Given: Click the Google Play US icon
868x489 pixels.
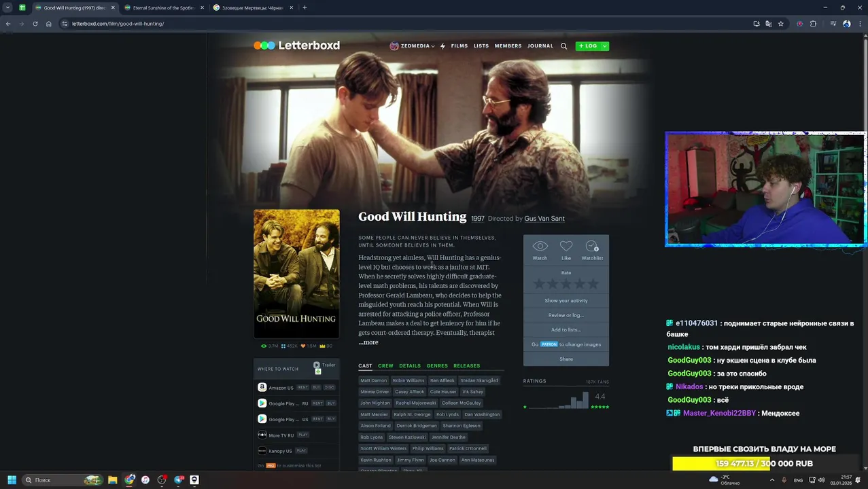Looking at the screenshot, I should 262,419.
